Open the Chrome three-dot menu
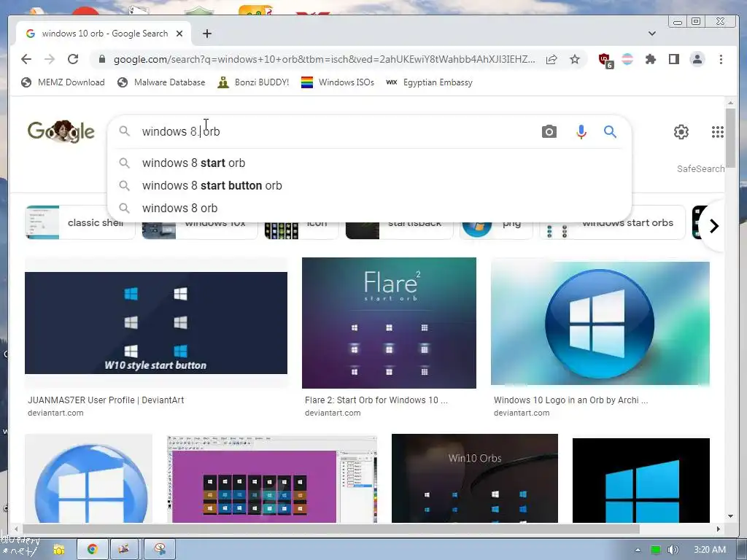The height and width of the screenshot is (560, 747). [x=721, y=59]
